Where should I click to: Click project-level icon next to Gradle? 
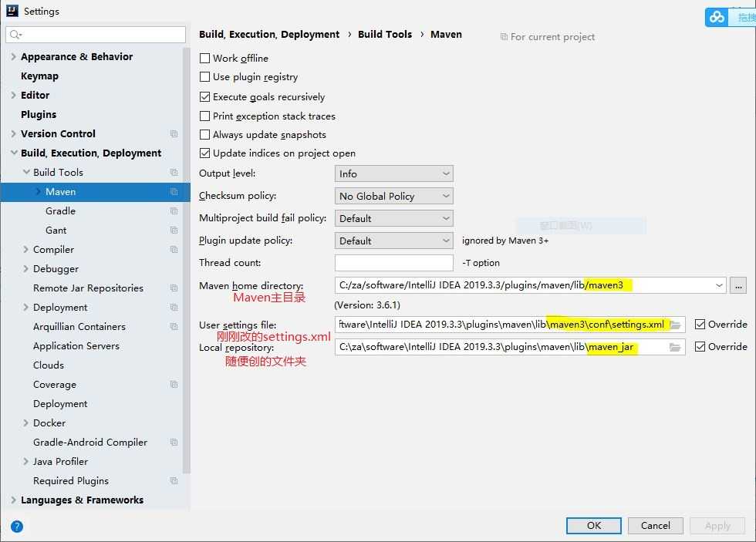(174, 211)
